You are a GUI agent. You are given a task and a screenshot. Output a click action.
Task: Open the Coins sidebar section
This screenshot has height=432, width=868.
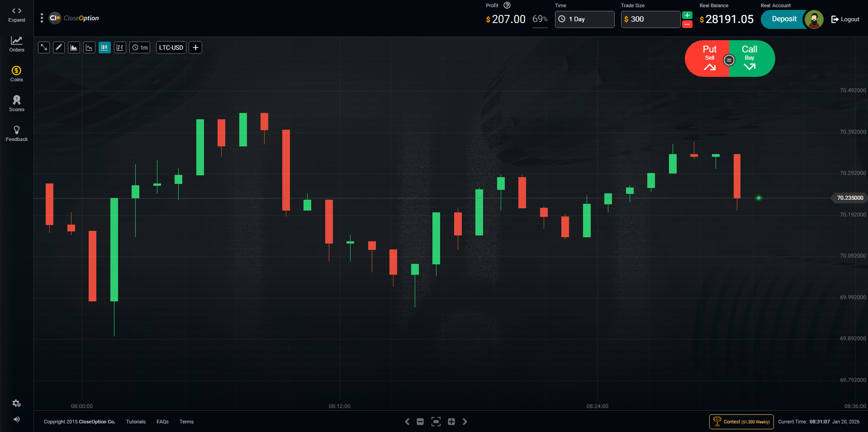[x=17, y=74]
